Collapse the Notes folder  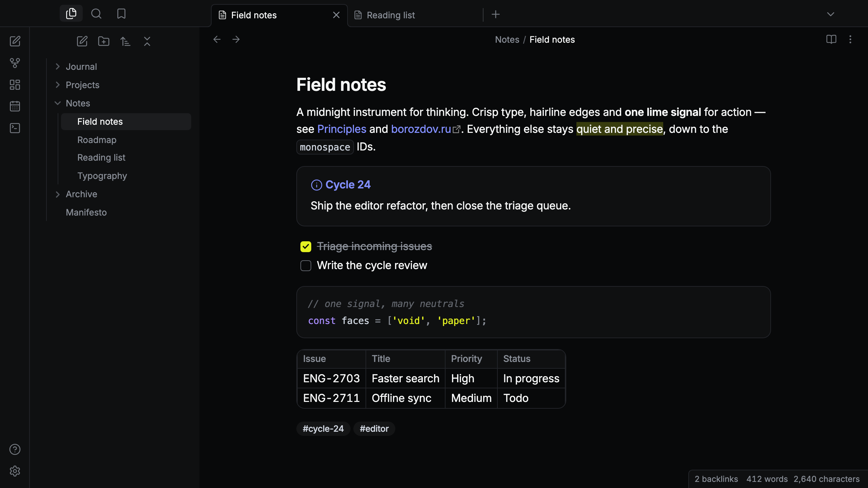click(x=58, y=103)
